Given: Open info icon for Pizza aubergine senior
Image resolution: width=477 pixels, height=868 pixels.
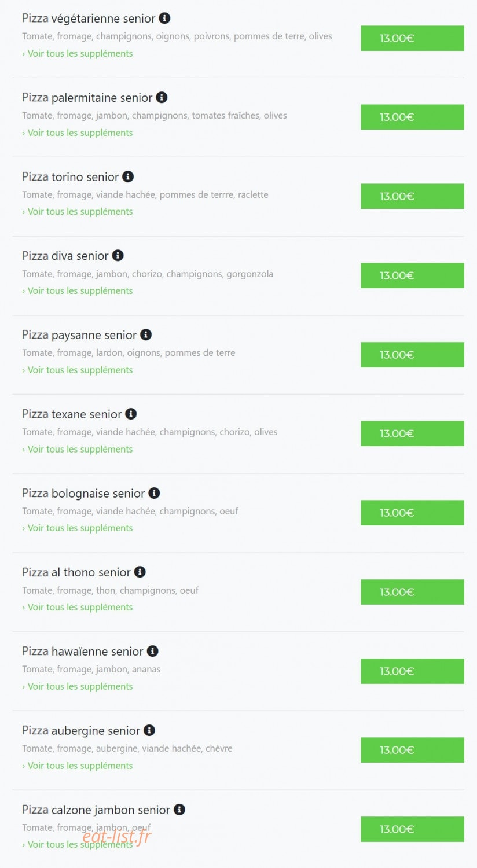Looking at the screenshot, I should (x=149, y=730).
